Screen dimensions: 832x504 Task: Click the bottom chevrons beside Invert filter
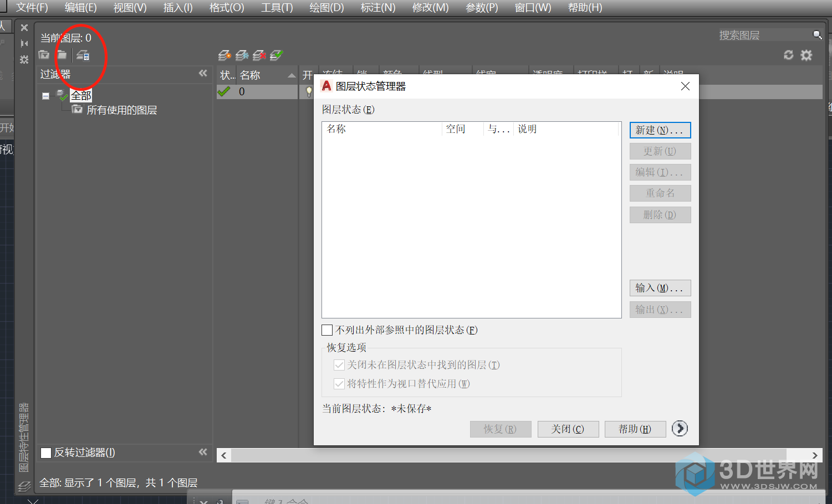203,452
